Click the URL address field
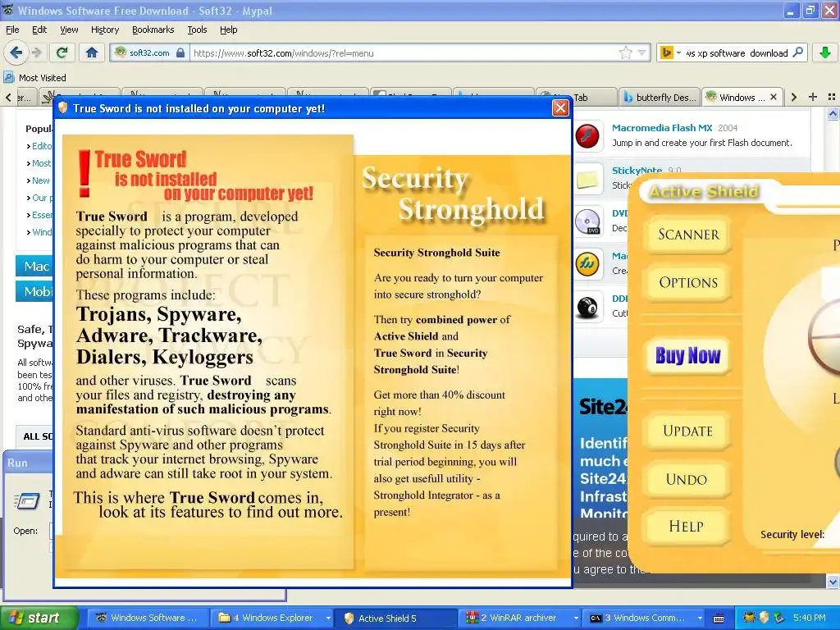The image size is (840, 630). [402, 53]
